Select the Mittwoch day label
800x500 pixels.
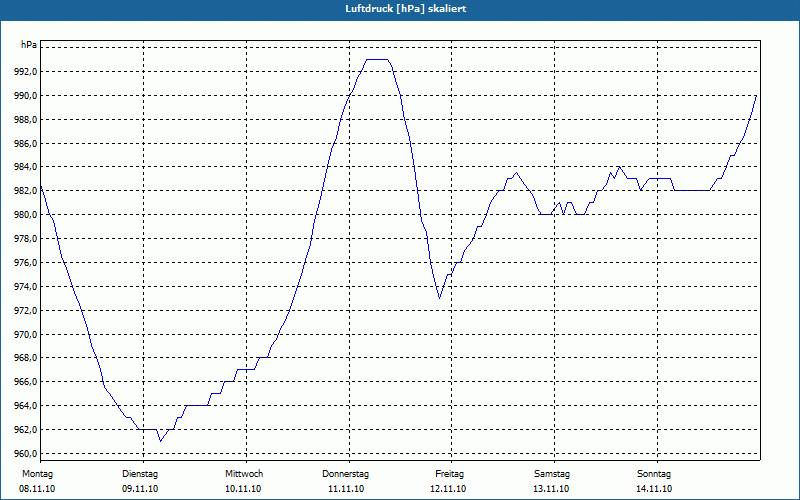coord(244,474)
